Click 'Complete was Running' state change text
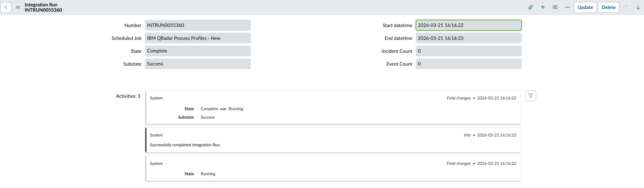This screenshot has width=644, height=188. [x=222, y=109]
